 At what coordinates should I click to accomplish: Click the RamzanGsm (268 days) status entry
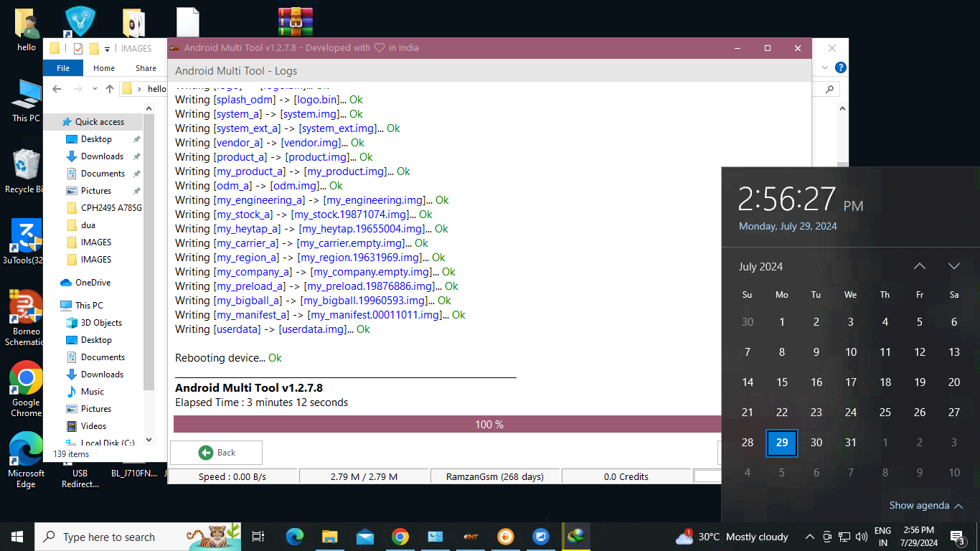click(x=495, y=476)
